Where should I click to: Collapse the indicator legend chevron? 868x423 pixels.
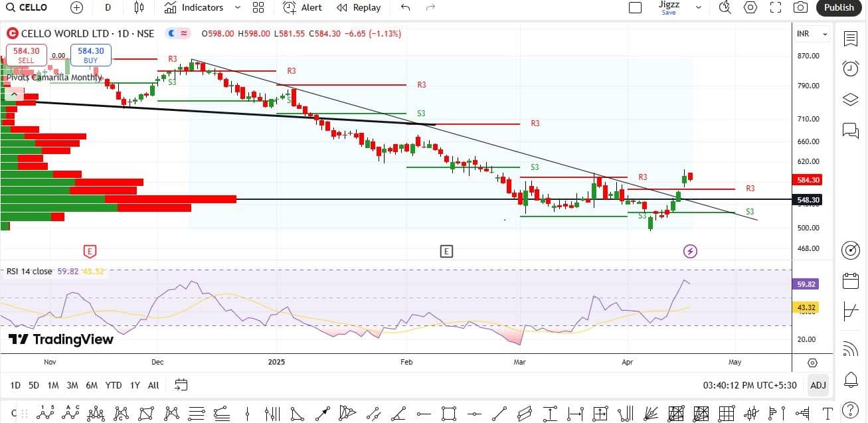[13, 94]
